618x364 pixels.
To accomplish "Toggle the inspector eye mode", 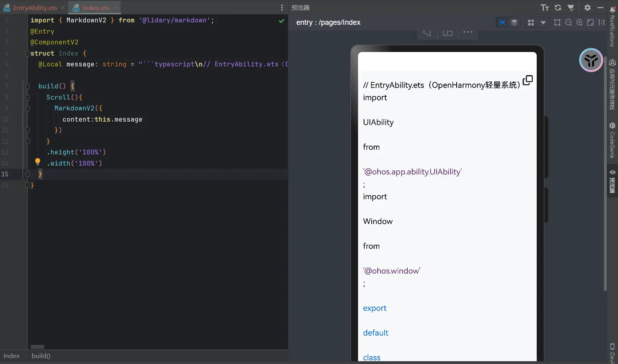I will point(502,23).
